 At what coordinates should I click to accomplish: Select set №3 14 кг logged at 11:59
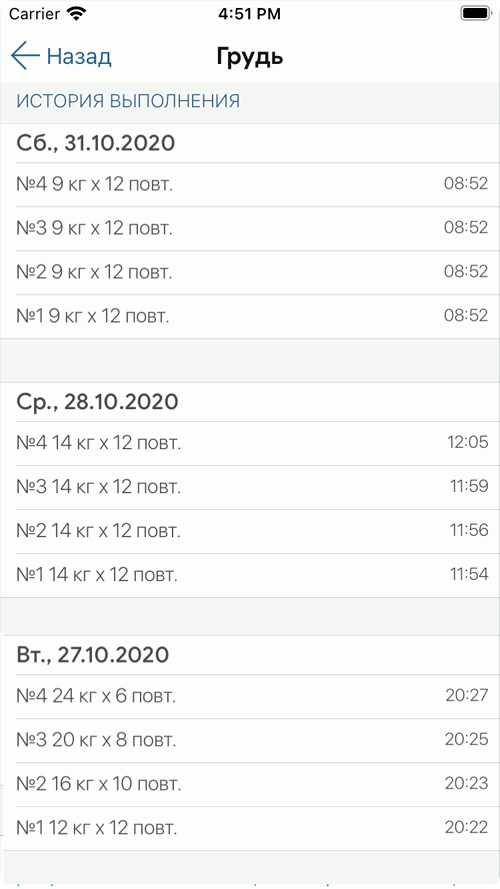tap(250, 487)
